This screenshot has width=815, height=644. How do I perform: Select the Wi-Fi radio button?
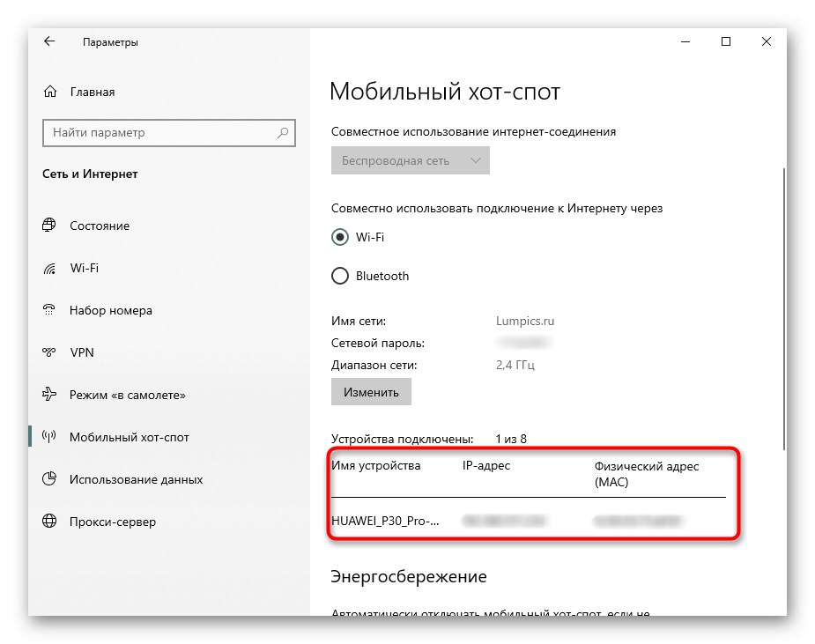point(340,237)
